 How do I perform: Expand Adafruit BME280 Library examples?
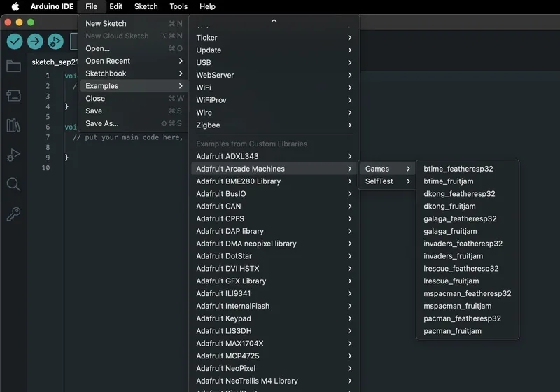(x=274, y=181)
